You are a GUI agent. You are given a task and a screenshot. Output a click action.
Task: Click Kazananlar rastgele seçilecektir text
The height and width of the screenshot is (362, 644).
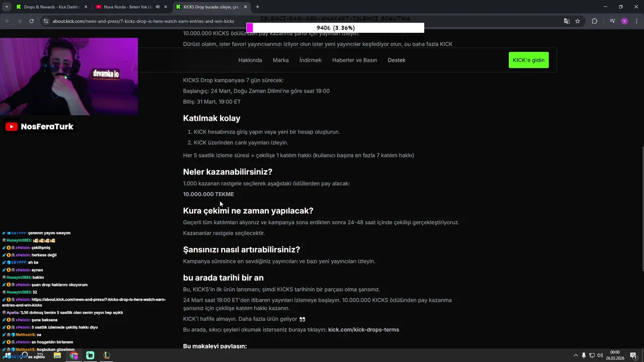click(x=224, y=233)
